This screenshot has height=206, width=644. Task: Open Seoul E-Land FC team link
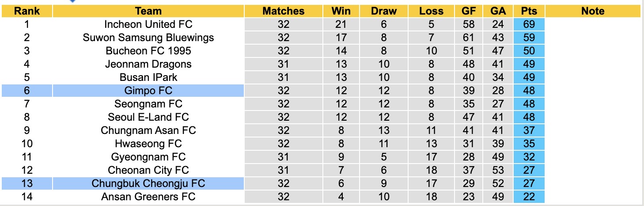(148, 117)
